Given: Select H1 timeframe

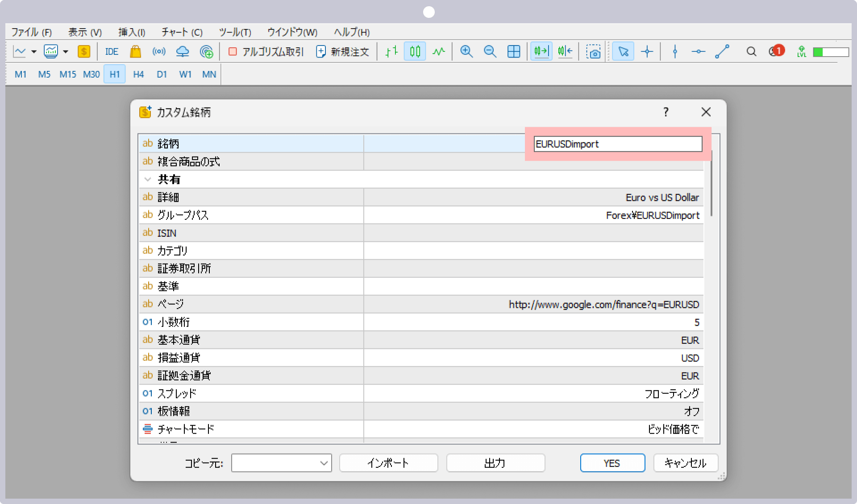Looking at the screenshot, I should click(115, 74).
